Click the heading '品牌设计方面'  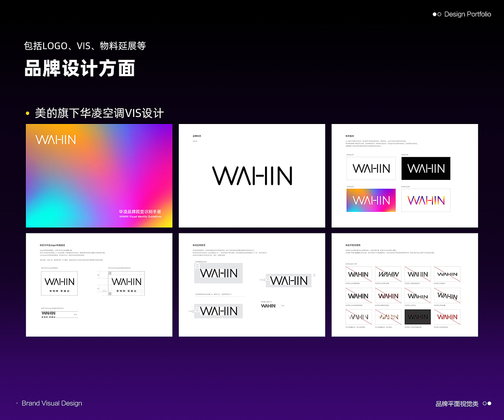tap(80, 68)
